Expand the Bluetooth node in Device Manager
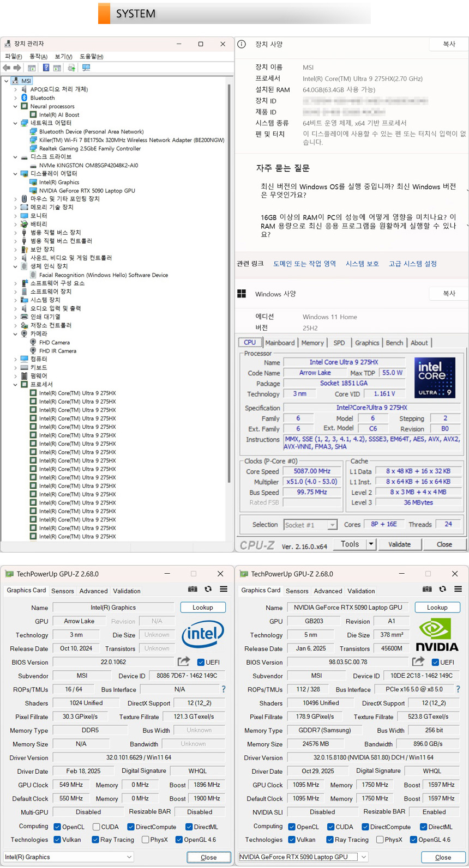The height and width of the screenshot is (868, 469). (x=15, y=98)
